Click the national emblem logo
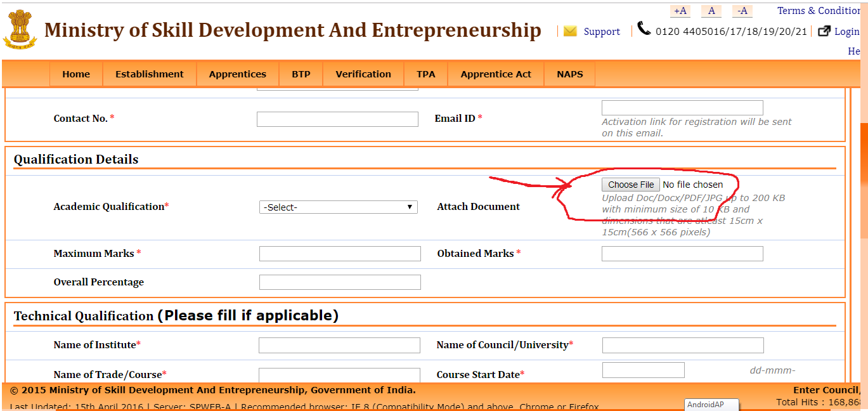This screenshot has width=868, height=411. point(20,29)
